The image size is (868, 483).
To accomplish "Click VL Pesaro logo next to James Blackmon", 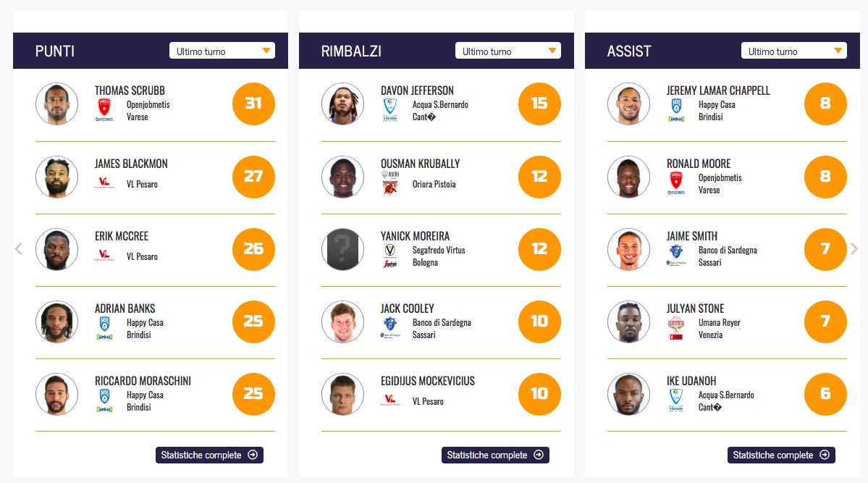I will [104, 184].
